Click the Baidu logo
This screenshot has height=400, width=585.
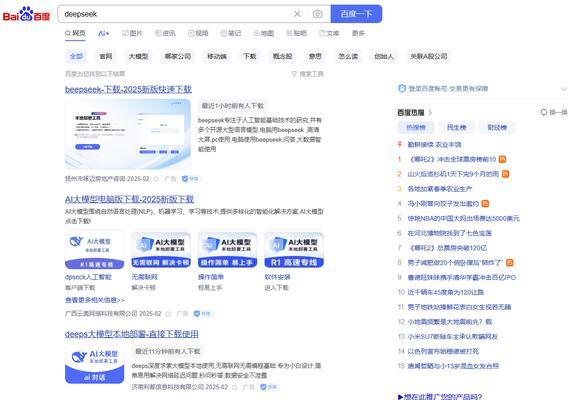26,14
